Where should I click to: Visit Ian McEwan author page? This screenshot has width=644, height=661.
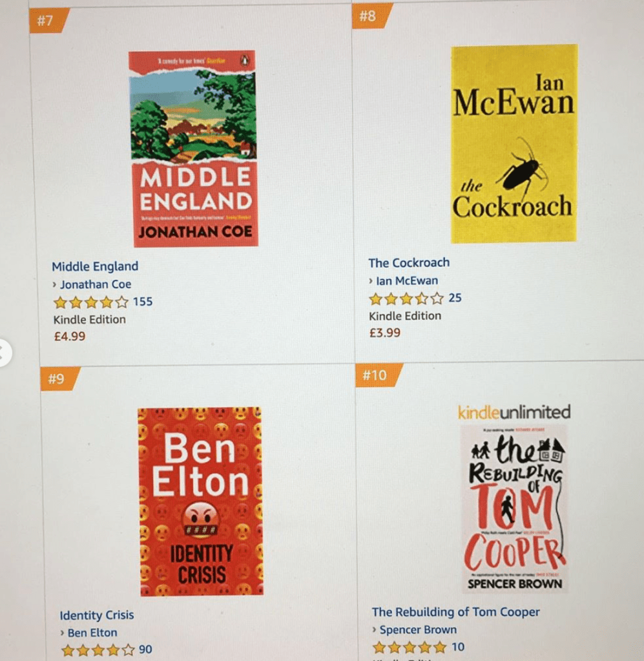point(407,281)
